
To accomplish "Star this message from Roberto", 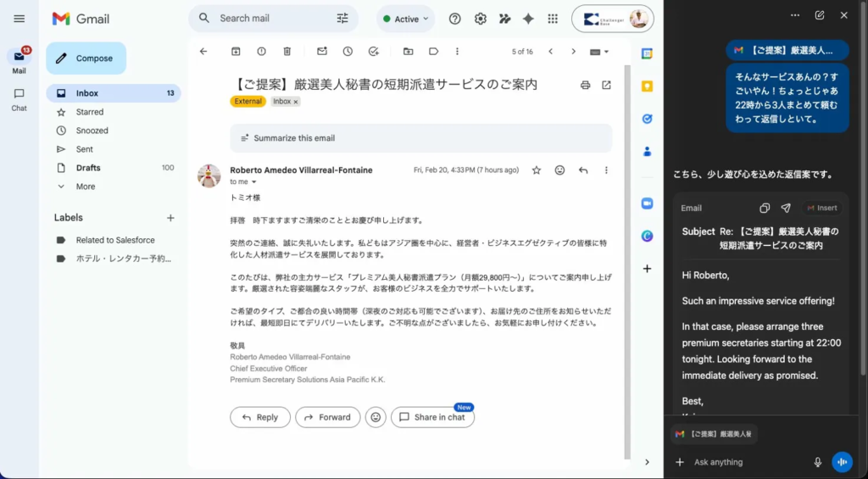I will pyautogui.click(x=537, y=170).
